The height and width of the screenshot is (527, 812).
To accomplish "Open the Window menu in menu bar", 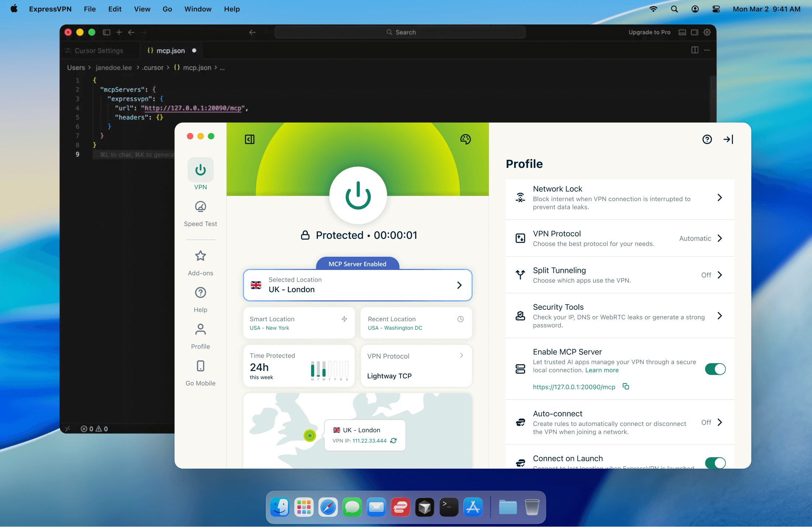I will click(198, 9).
